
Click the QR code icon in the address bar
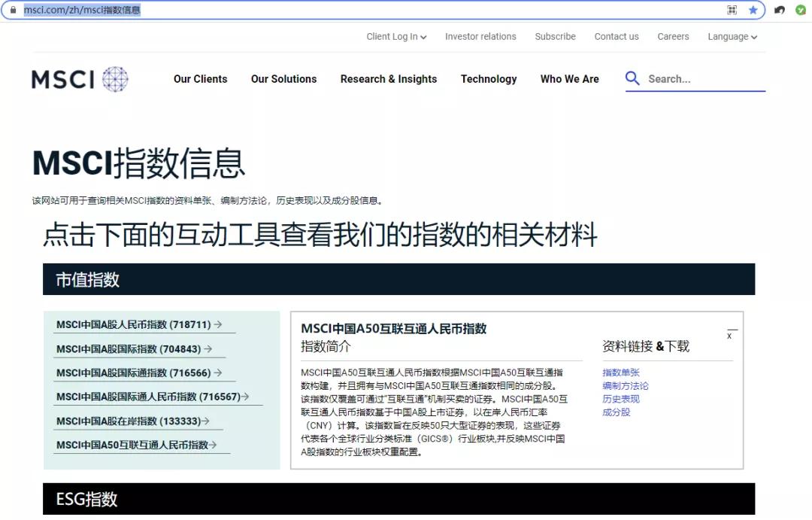(x=731, y=10)
